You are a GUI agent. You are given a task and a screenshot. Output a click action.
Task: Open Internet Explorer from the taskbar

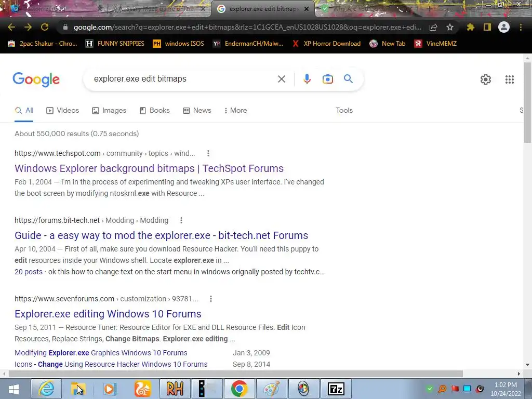[46, 389]
